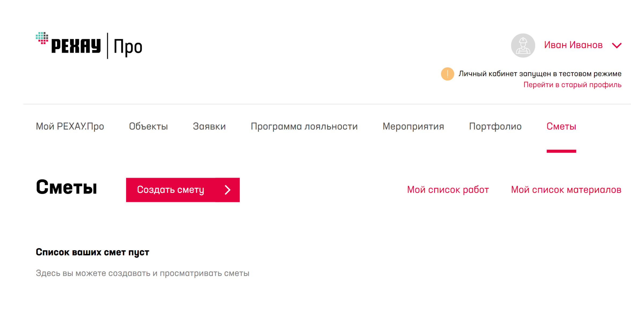Open the Программа лояльности tab
644x322 pixels.
click(304, 126)
